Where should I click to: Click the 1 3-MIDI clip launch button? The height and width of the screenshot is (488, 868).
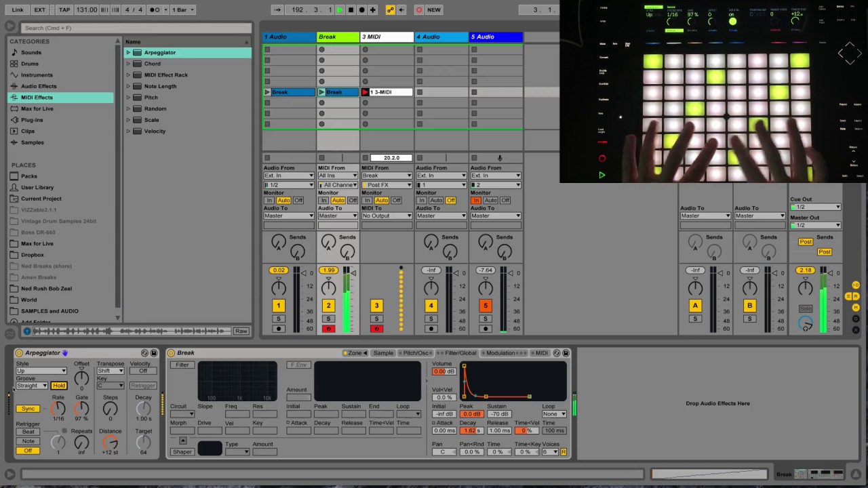[365, 92]
